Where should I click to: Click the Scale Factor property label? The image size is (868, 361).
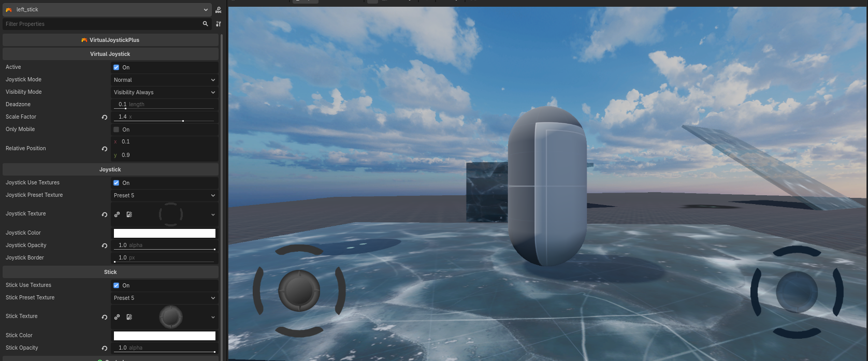coord(21,117)
